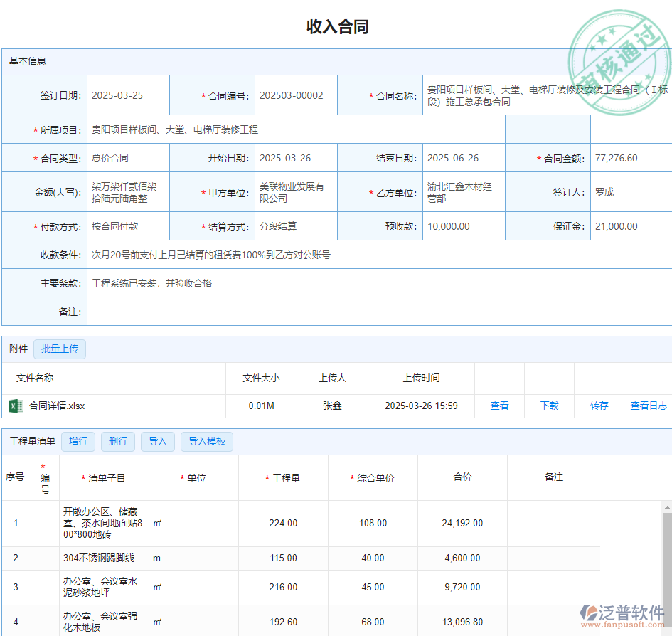Open the 合同类型 selector showing 总价合同
This screenshot has width=672, height=636.
(128, 157)
